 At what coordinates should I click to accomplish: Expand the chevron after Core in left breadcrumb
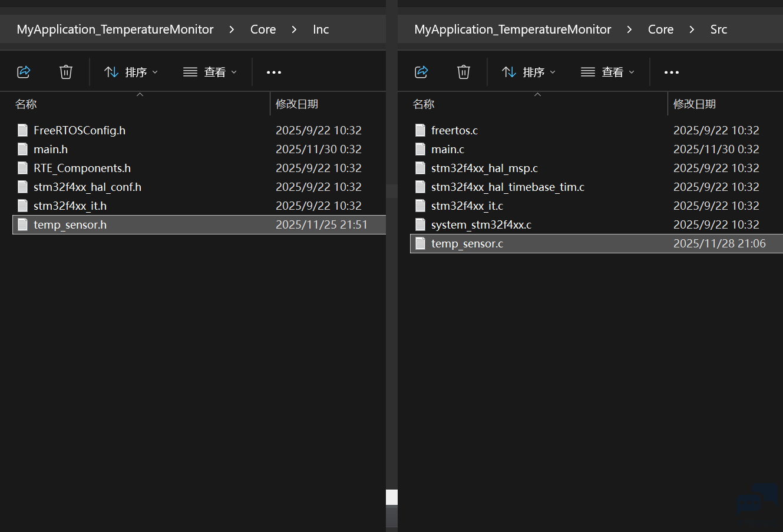(x=294, y=29)
